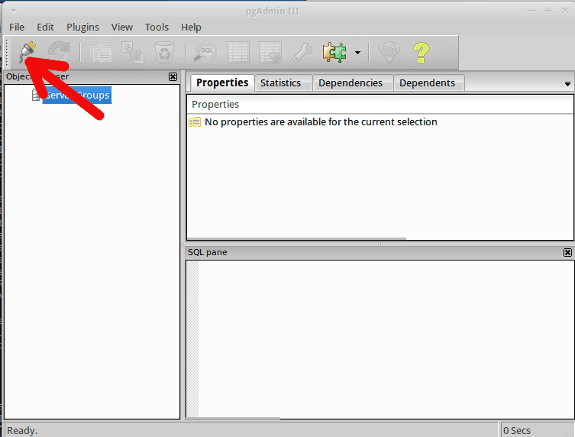Open the Help menu
Image resolution: width=575 pixels, height=437 pixels.
pos(191,27)
